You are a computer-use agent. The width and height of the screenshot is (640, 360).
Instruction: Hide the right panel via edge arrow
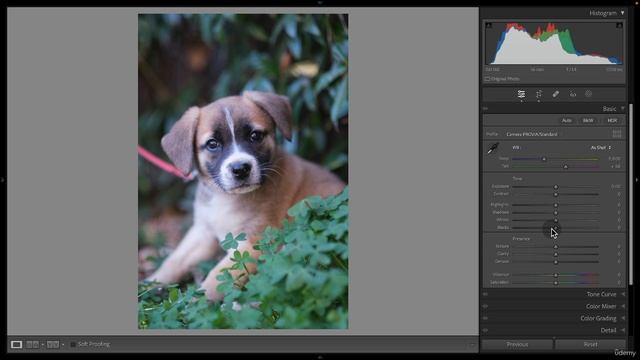pyautogui.click(x=637, y=180)
